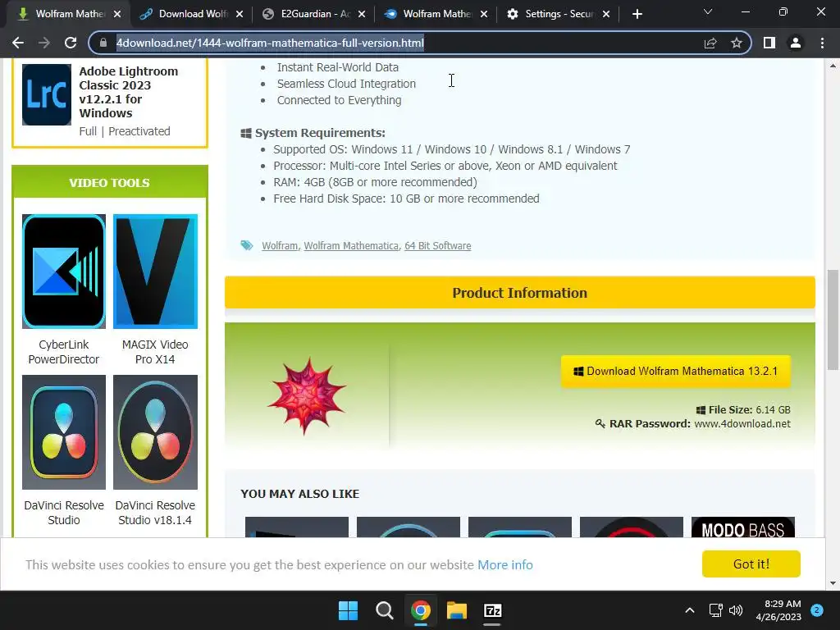Open Adobe Lightroom Classic thumbnail
The height and width of the screenshot is (630, 840).
click(47, 95)
